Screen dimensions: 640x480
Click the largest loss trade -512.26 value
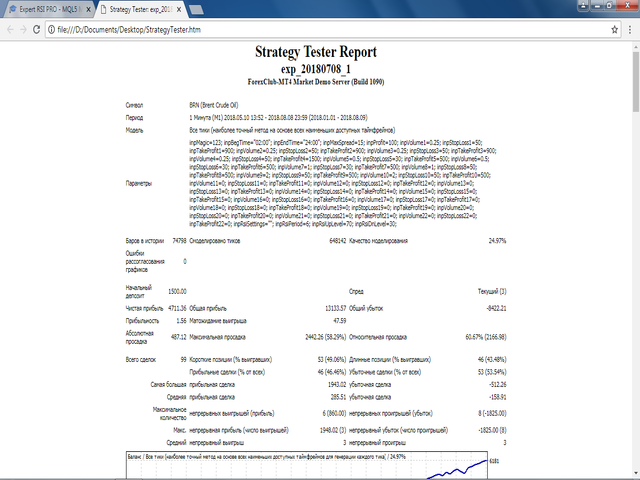[x=498, y=384]
